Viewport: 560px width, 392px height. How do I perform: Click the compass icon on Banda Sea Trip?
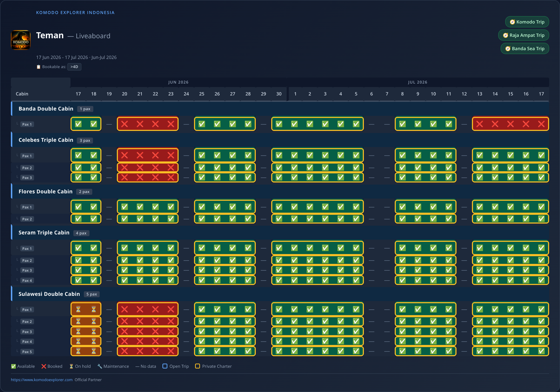[x=508, y=49]
